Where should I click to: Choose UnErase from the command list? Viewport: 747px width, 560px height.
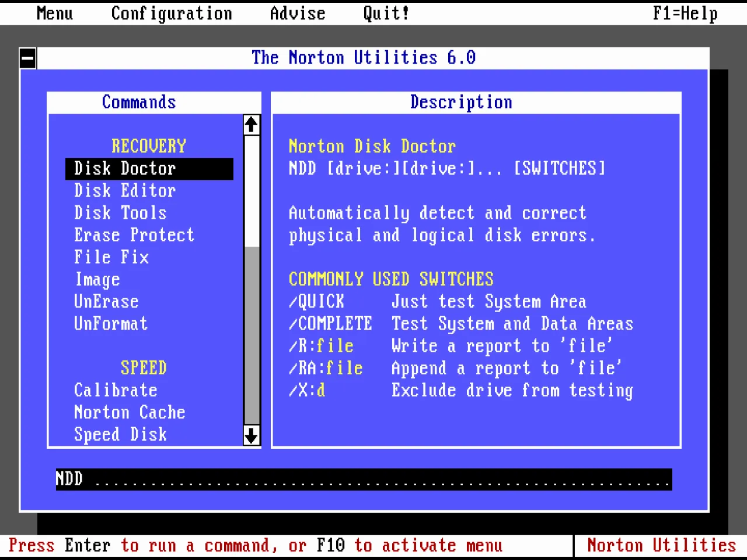(107, 302)
